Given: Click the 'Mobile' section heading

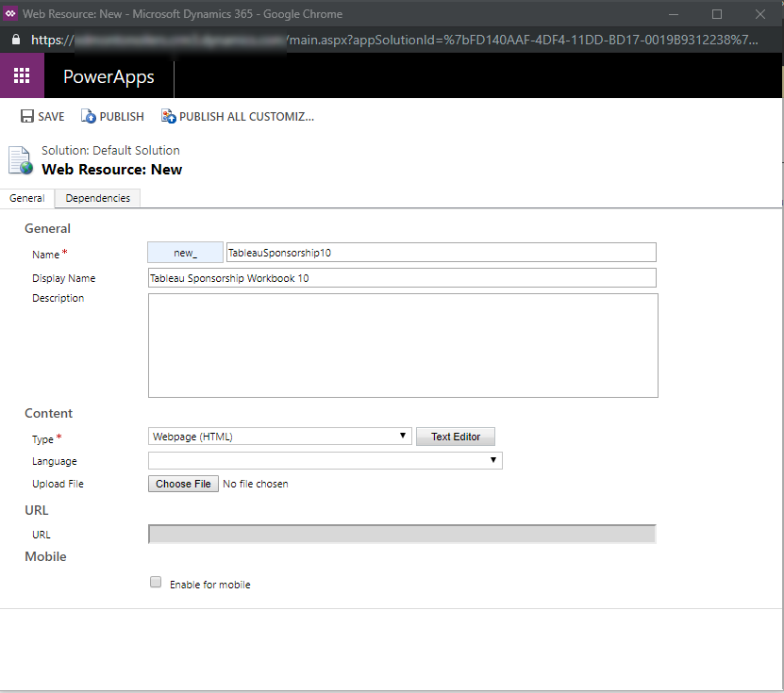Looking at the screenshot, I should pos(45,556).
